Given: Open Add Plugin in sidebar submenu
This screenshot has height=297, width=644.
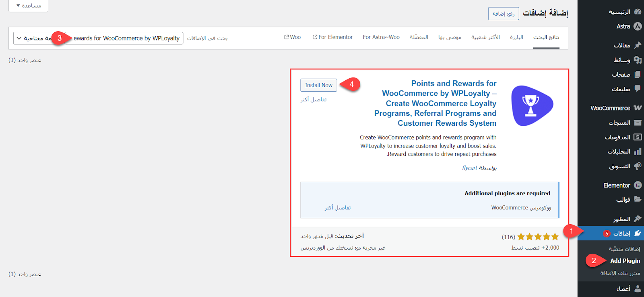Looking at the screenshot, I should pyautogui.click(x=625, y=261).
